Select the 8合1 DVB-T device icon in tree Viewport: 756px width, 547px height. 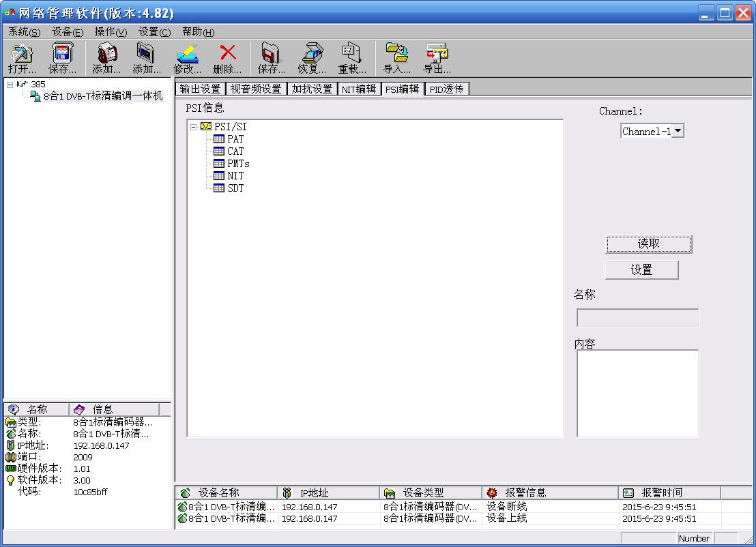[35, 96]
